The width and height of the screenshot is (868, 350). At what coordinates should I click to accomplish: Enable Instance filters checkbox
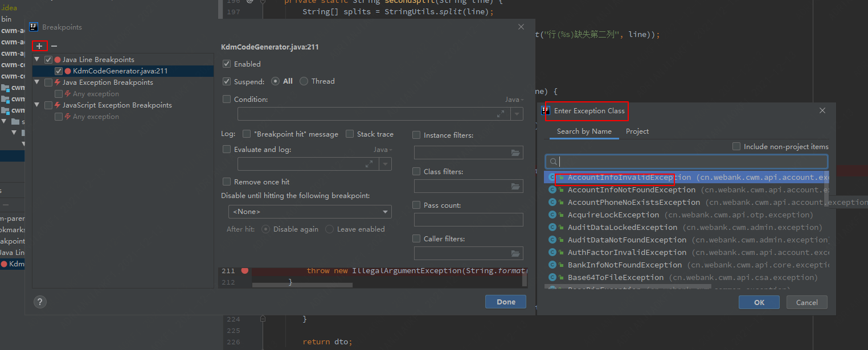point(416,135)
